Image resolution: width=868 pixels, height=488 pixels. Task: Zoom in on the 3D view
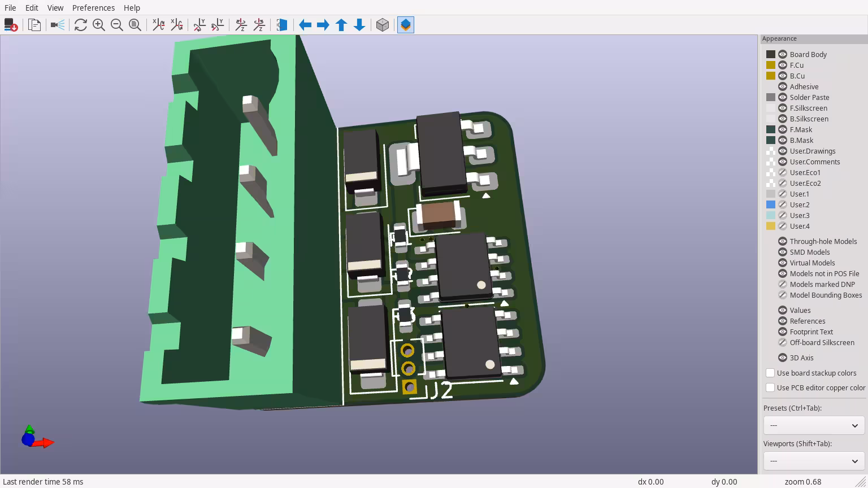point(99,25)
